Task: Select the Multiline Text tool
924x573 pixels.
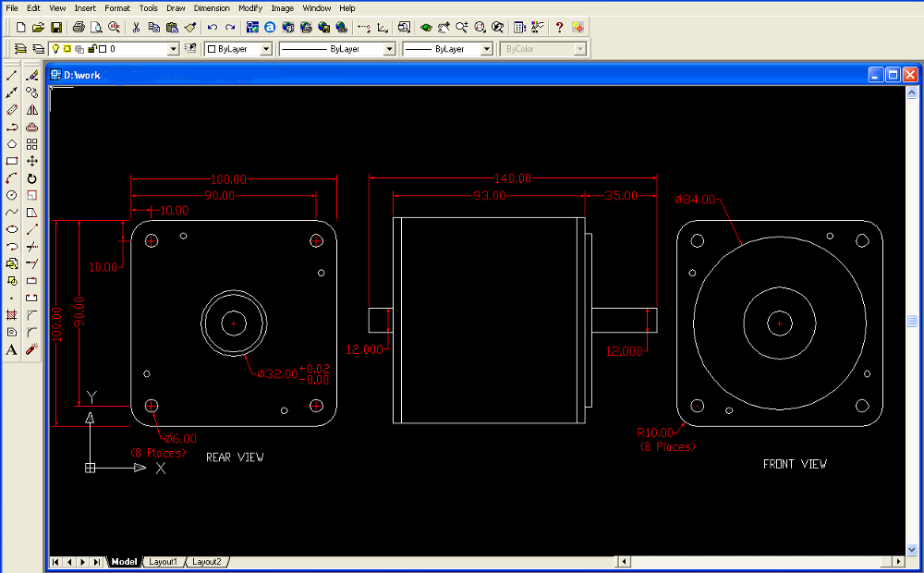Action: pyautogui.click(x=12, y=349)
